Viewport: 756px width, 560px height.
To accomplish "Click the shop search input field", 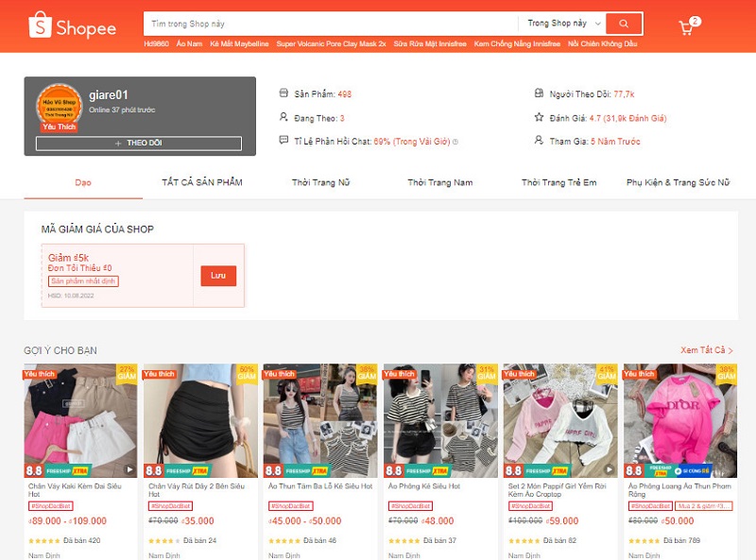I will click(331, 24).
